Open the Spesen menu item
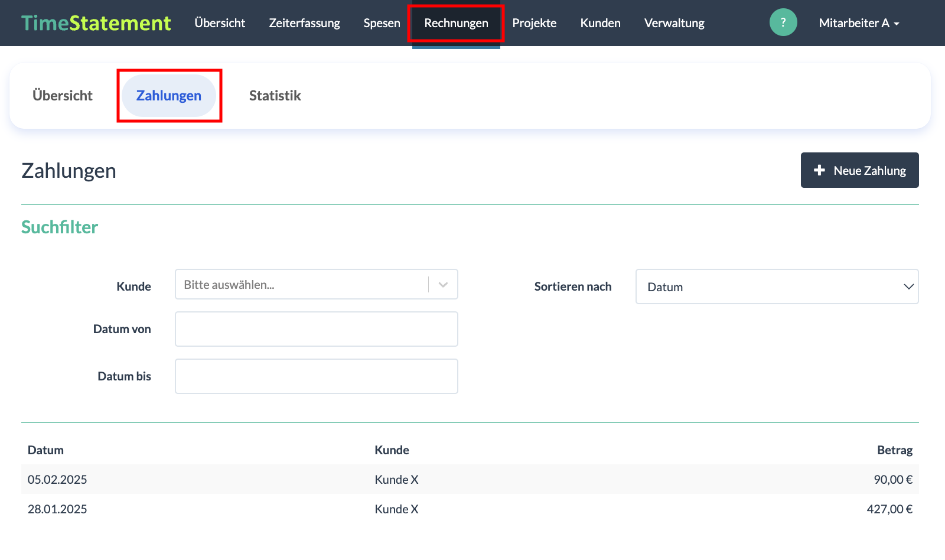Viewport: 945px width, 560px height. 382,23
